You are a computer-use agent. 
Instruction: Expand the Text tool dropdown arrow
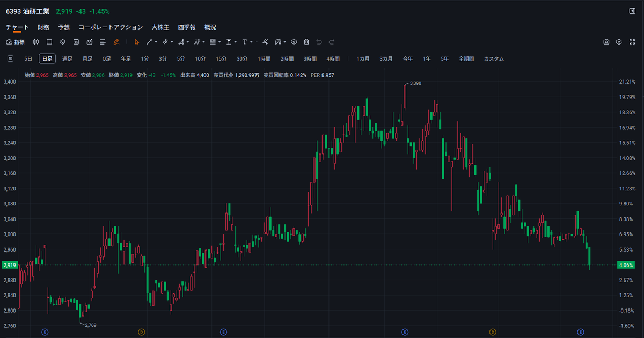click(251, 42)
